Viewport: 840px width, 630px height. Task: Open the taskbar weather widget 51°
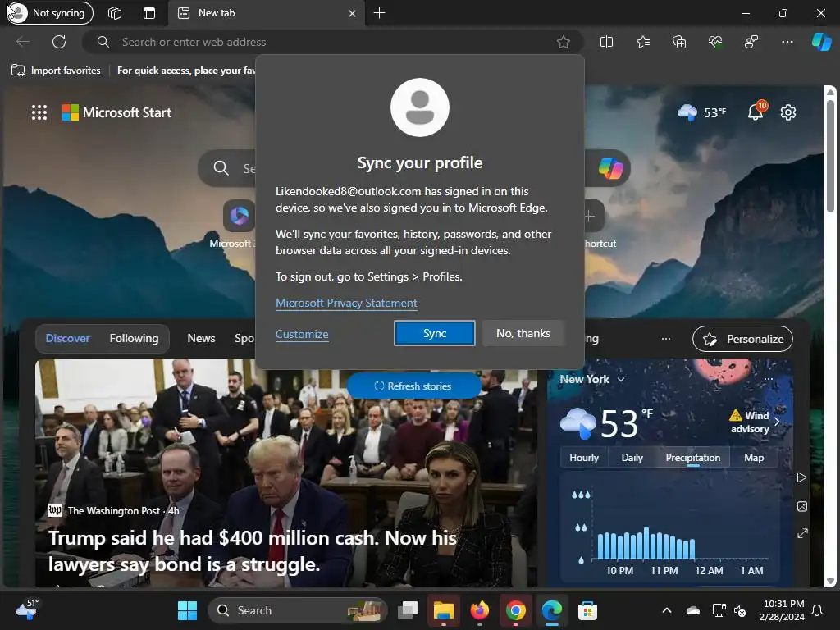pyautogui.click(x=28, y=609)
